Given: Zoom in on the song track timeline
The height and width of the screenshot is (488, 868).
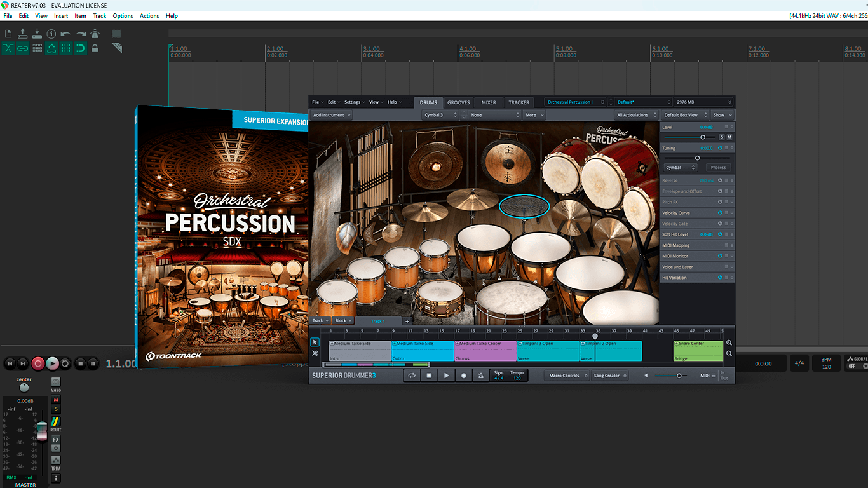Looking at the screenshot, I should tap(729, 343).
